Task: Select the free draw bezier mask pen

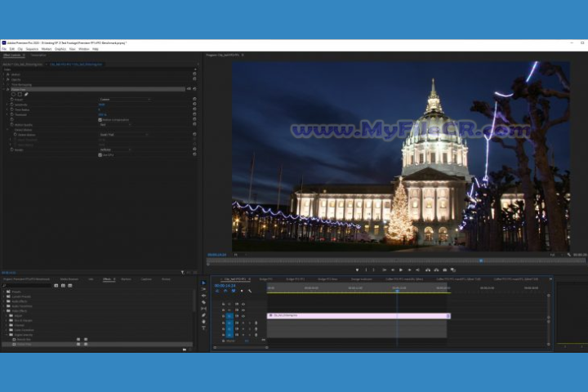Action: 26,95
